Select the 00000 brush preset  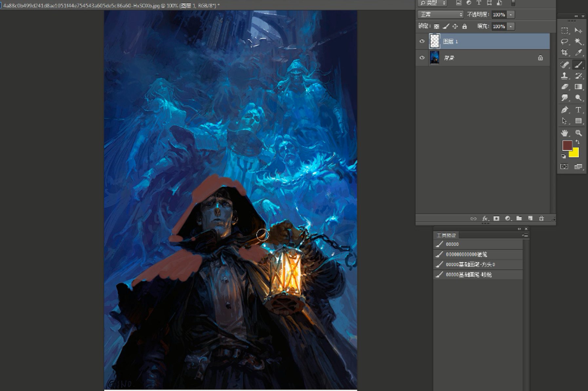click(478, 244)
